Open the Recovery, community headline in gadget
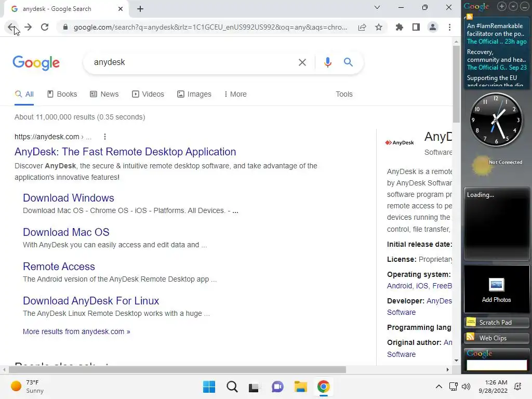Viewport: 532px width, 399px height. [496, 56]
